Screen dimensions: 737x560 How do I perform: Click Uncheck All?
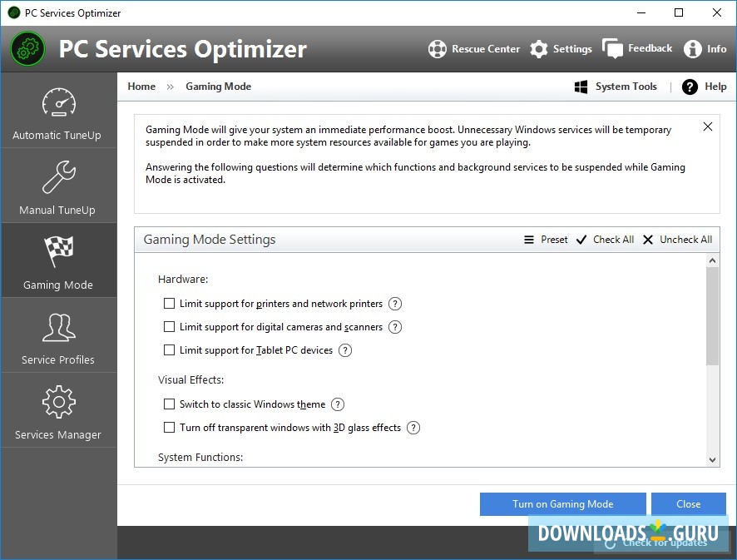click(677, 240)
